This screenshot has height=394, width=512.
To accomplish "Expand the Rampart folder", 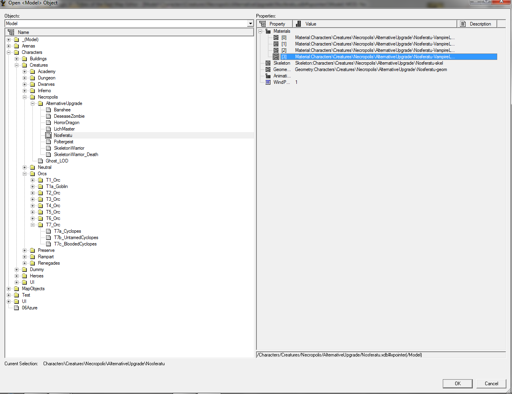I will (25, 257).
